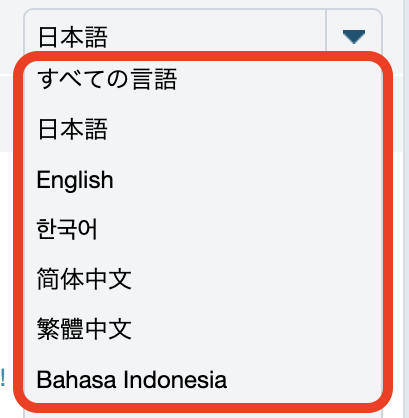Pick the English entry in the list
Image resolution: width=409 pixels, height=418 pixels.
click(203, 180)
